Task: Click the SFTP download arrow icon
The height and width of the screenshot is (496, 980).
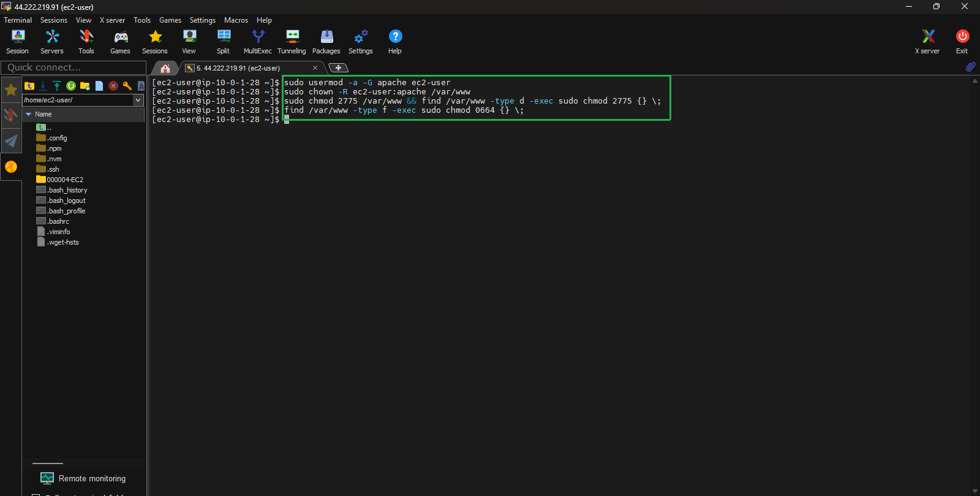Action: click(x=43, y=86)
